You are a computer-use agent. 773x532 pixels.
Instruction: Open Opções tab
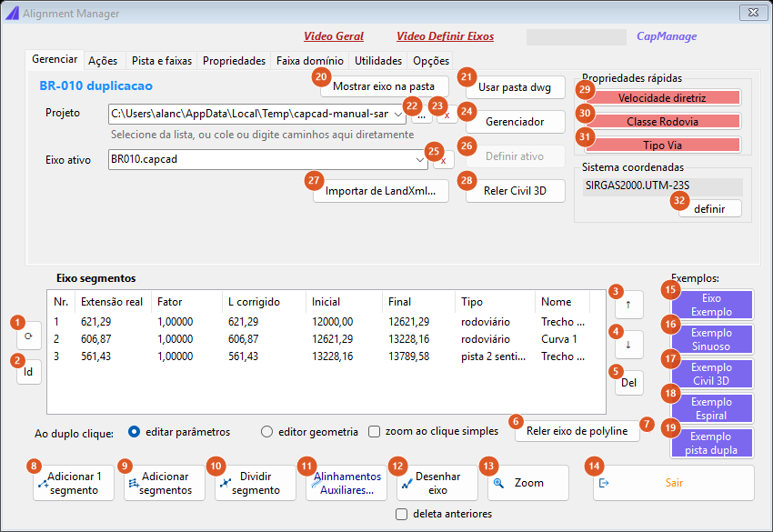point(431,61)
